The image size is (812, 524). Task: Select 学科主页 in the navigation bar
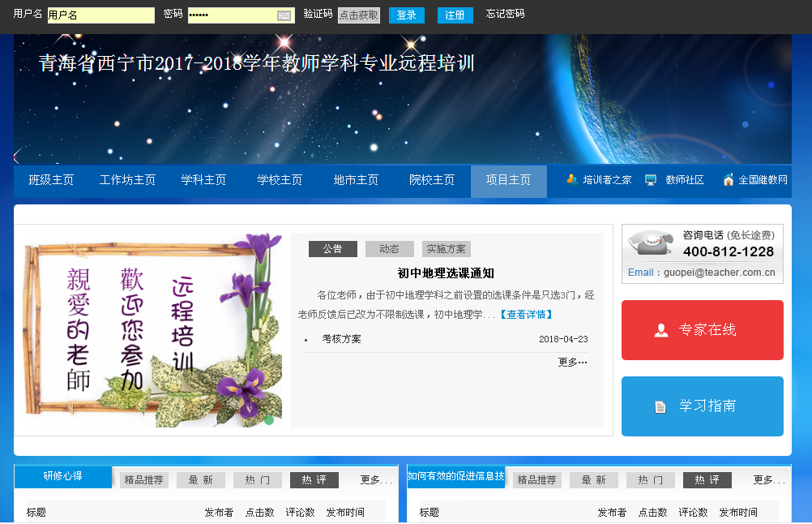(x=203, y=180)
